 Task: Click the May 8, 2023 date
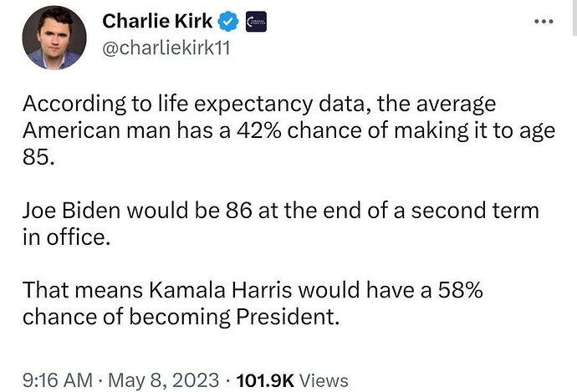point(163,379)
